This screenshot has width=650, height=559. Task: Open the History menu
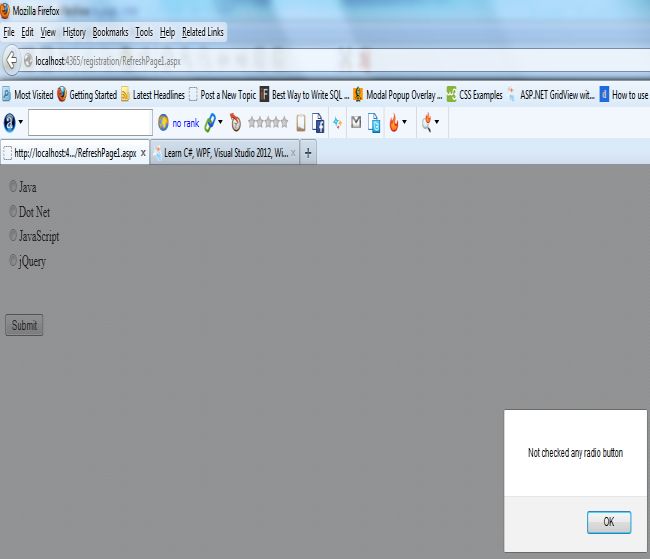(74, 32)
